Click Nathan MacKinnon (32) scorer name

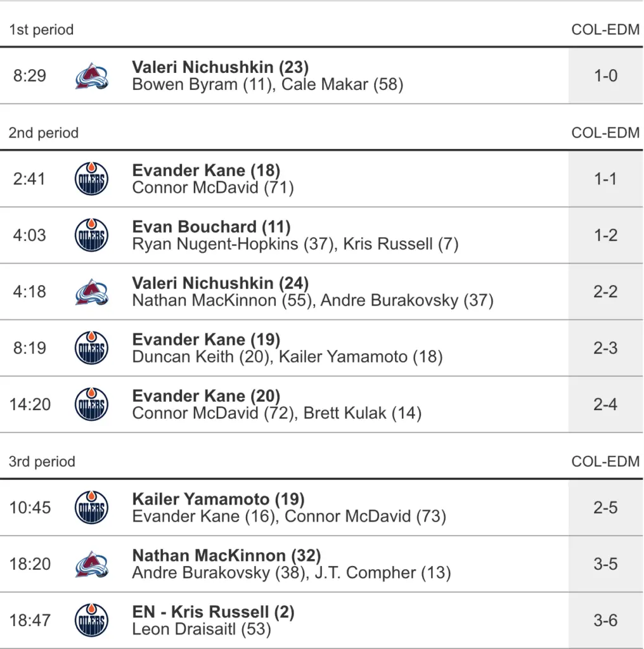point(226,555)
